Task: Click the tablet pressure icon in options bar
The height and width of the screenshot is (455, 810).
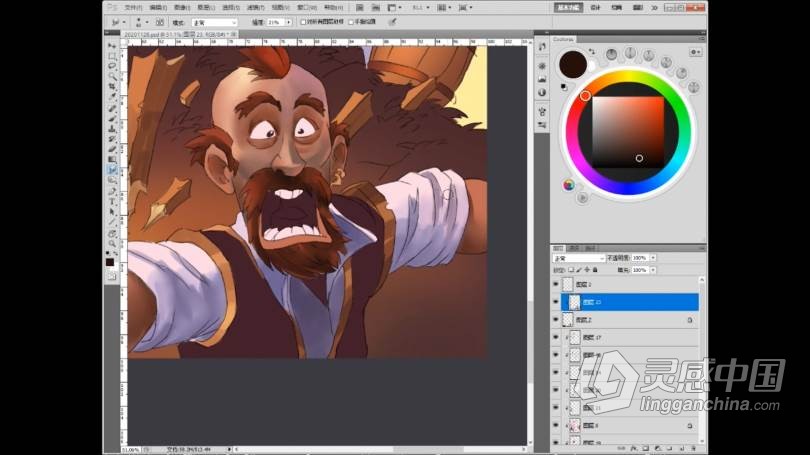Action: pos(393,22)
